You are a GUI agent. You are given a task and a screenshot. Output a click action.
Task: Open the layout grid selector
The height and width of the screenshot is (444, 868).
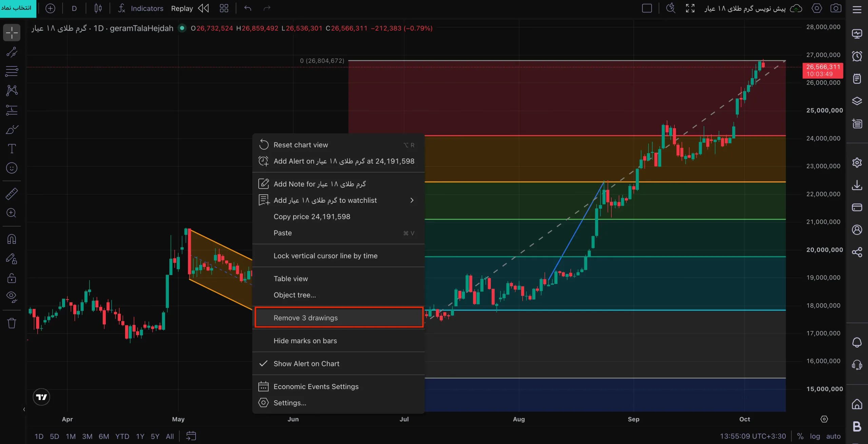224,8
